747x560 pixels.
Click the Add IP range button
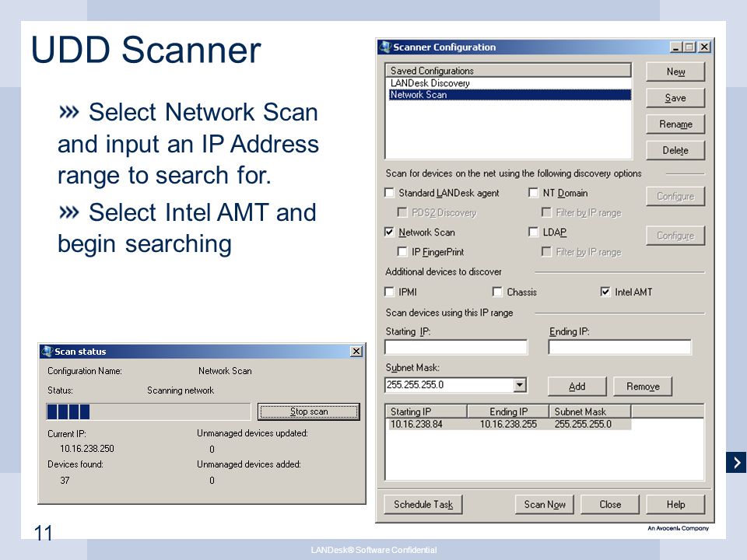pyautogui.click(x=577, y=387)
